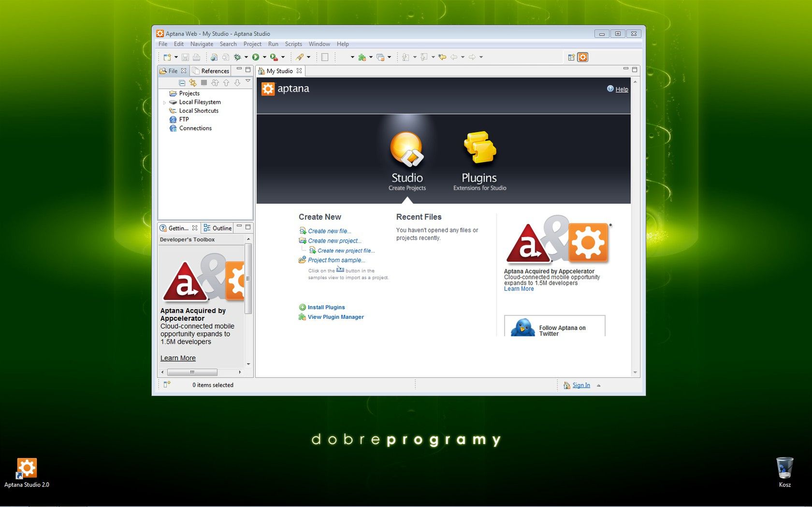The image size is (812, 507).
Task: Click the pen/marker toolbar icon
Action: (300, 57)
